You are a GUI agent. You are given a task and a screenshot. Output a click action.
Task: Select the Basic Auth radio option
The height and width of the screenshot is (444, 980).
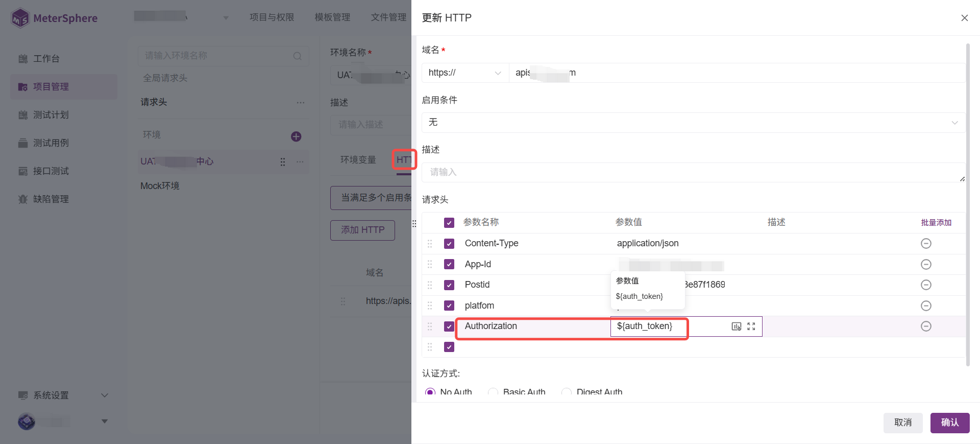[x=493, y=392]
